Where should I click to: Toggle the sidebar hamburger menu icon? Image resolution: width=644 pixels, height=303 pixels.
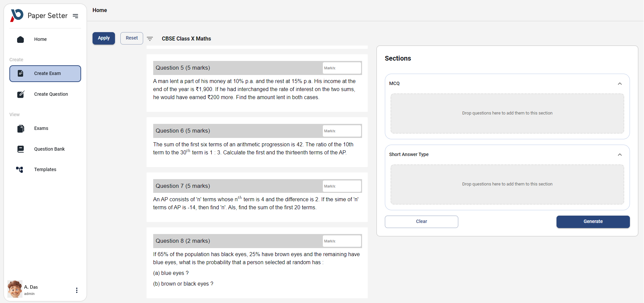pyautogui.click(x=75, y=16)
